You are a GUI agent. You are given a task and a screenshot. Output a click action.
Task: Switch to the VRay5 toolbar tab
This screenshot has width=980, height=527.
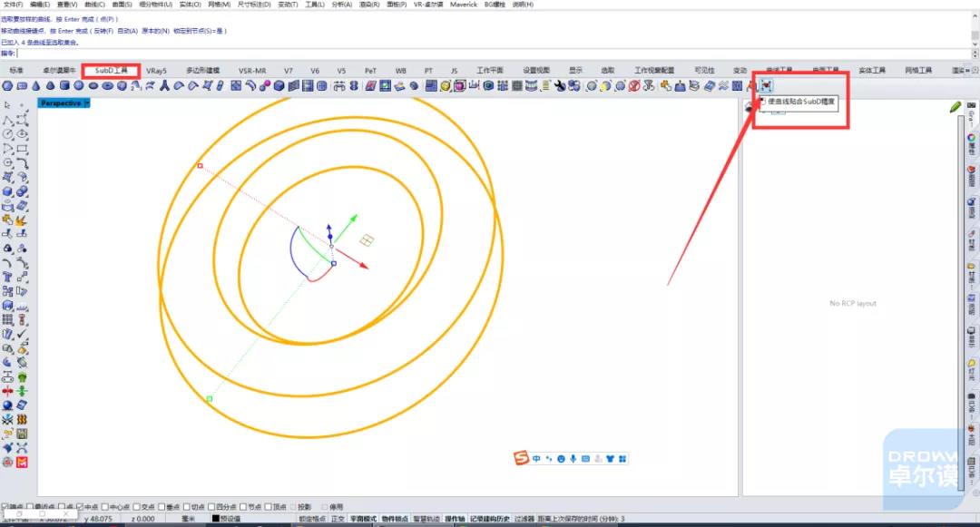tap(156, 71)
